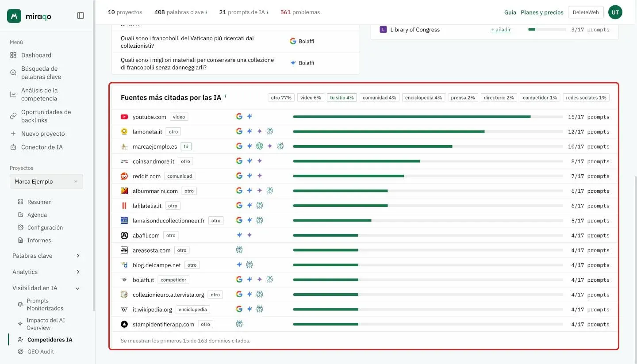The image size is (637, 364).
Task: Click the UT user avatar
Action: coord(615,12)
